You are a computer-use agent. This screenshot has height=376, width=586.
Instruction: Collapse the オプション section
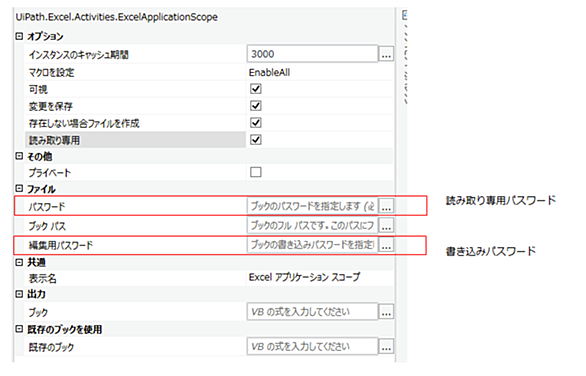(x=19, y=36)
